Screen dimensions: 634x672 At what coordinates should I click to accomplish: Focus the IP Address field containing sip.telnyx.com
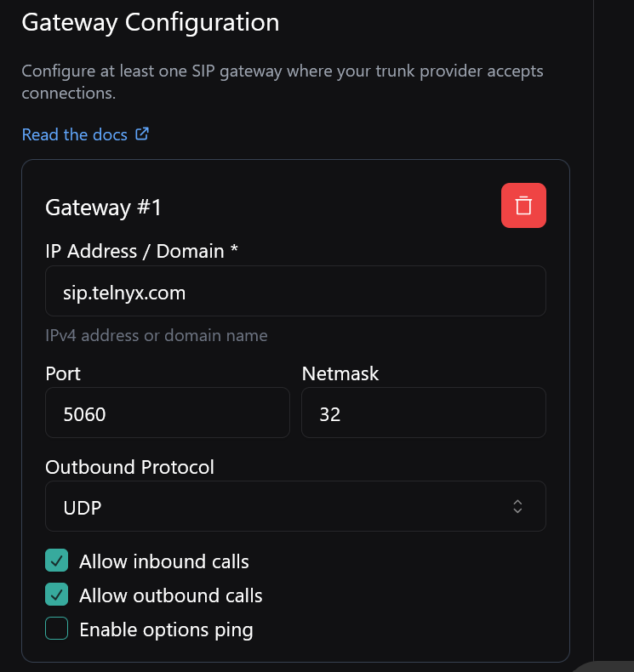click(x=294, y=291)
